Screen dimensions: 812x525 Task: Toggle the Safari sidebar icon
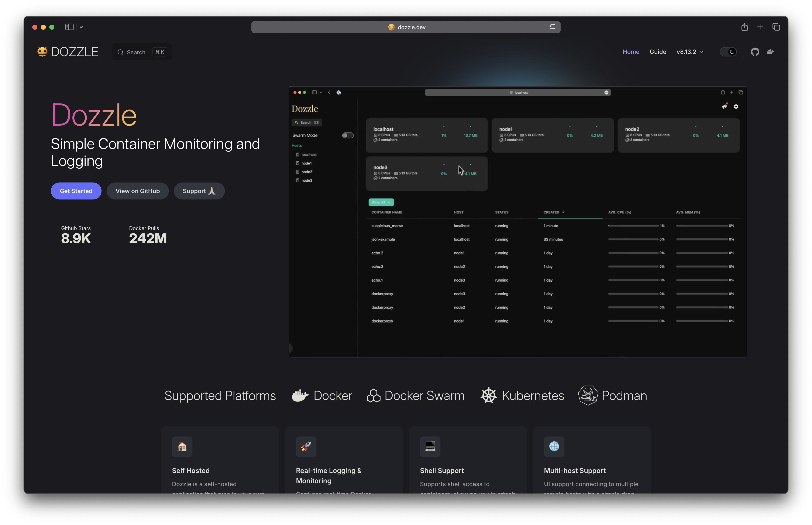[x=69, y=27]
